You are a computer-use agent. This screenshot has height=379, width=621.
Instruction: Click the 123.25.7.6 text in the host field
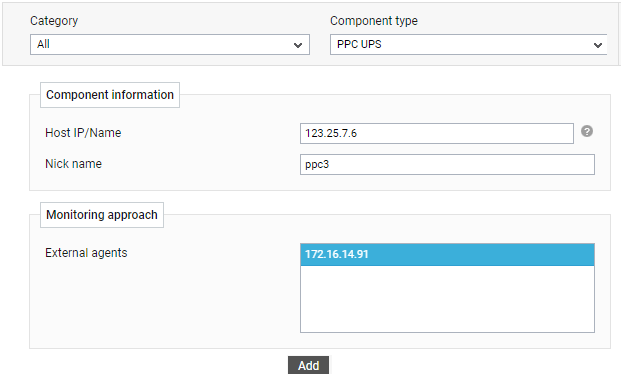(331, 133)
